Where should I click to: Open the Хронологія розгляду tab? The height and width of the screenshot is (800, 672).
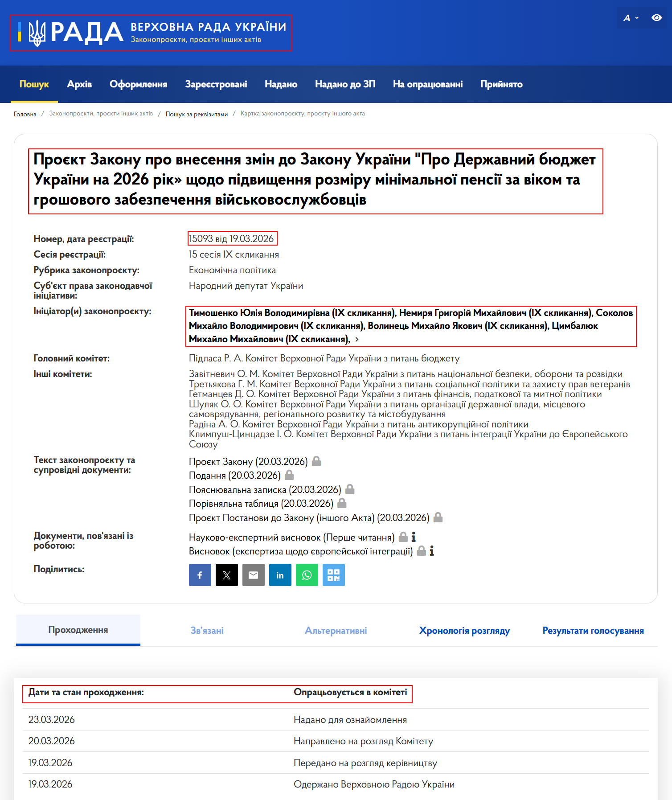coord(464,630)
